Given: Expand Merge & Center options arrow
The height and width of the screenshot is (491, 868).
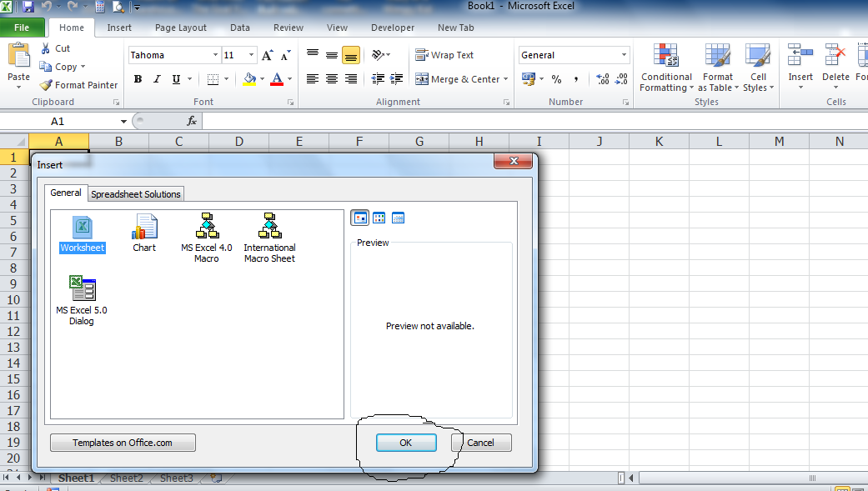Looking at the screenshot, I should 505,79.
